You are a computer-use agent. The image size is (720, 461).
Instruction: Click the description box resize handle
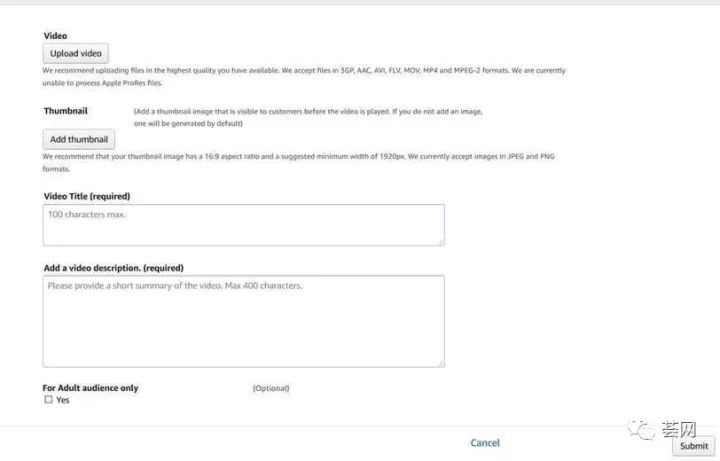click(x=440, y=363)
